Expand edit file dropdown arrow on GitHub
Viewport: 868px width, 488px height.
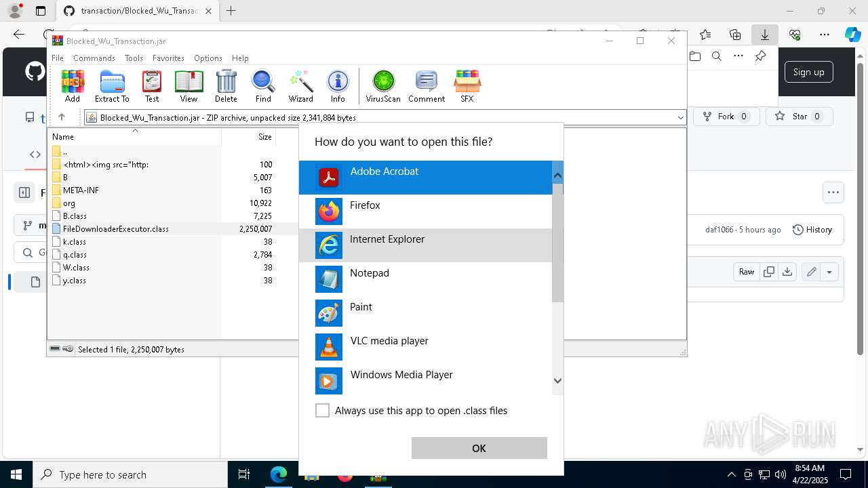829,272
